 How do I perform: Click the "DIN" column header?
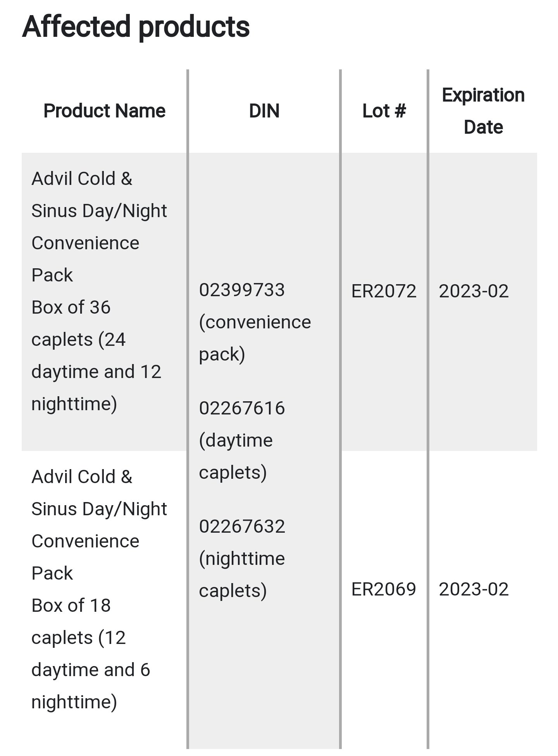tap(264, 111)
